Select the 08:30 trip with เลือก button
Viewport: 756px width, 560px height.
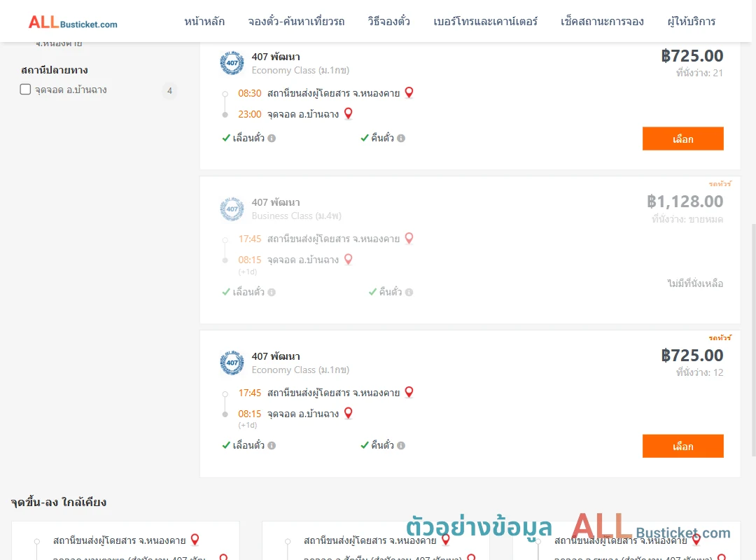tap(682, 139)
